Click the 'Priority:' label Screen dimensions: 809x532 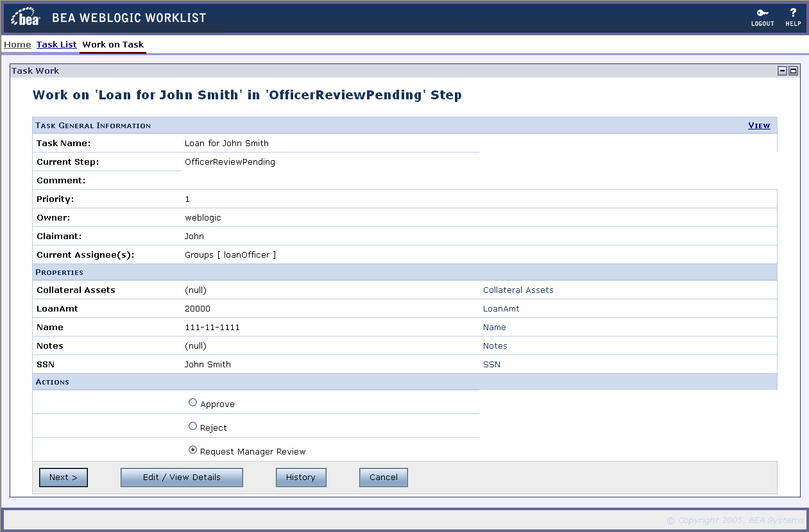pos(55,199)
